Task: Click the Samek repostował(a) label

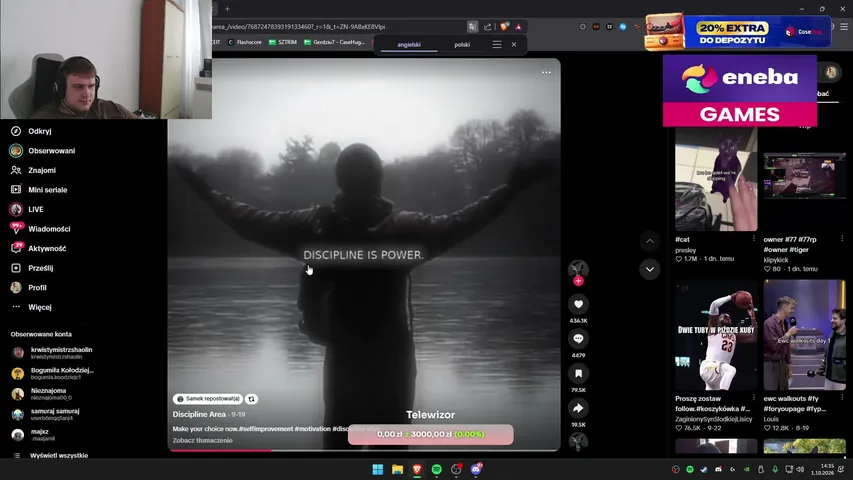Action: 208,399
